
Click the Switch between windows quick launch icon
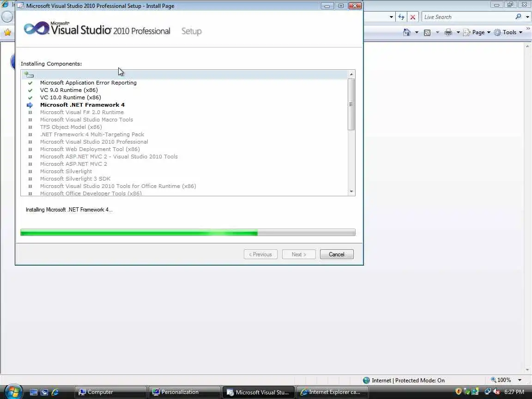click(x=44, y=392)
